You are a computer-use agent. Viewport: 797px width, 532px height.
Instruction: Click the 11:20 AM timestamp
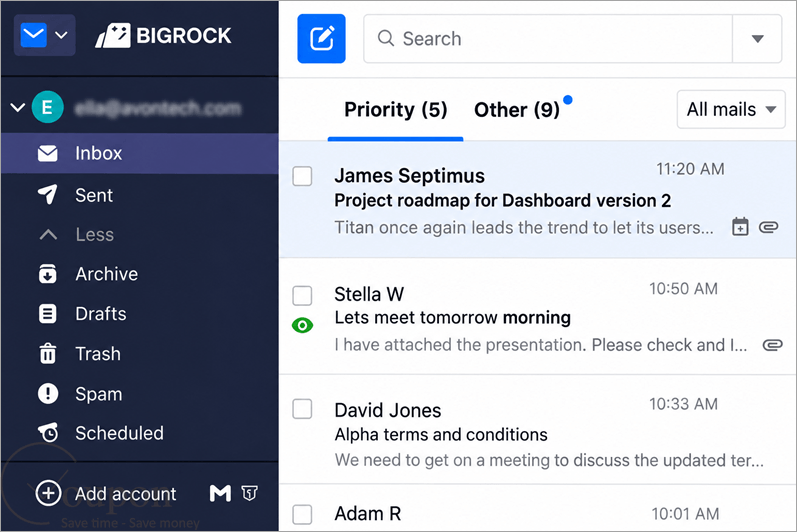coord(690,169)
